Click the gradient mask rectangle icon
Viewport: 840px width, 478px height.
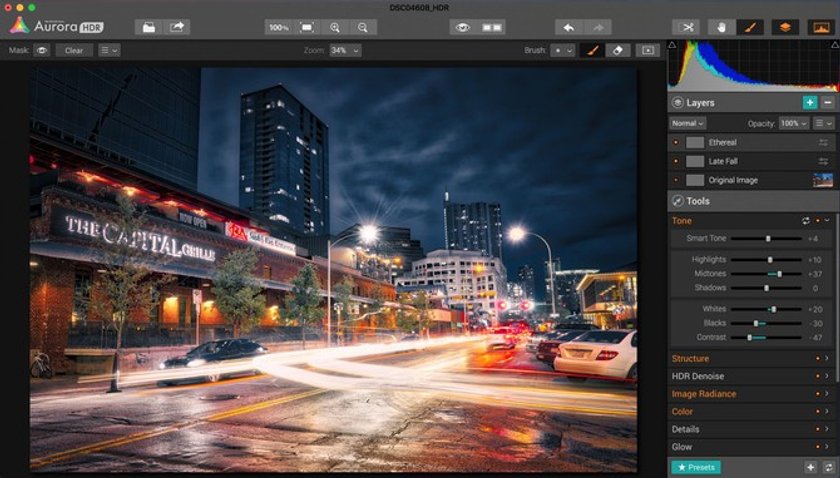[648, 50]
